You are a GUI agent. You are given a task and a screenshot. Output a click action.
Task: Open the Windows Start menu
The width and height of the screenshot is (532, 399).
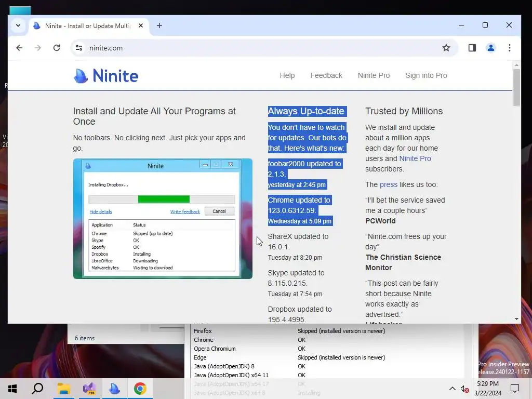point(12,389)
